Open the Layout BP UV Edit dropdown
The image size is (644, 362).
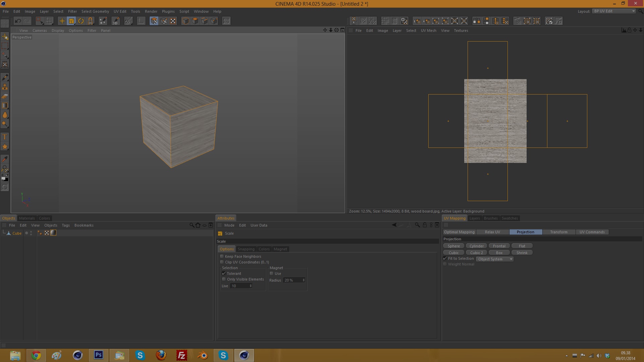pos(614,11)
